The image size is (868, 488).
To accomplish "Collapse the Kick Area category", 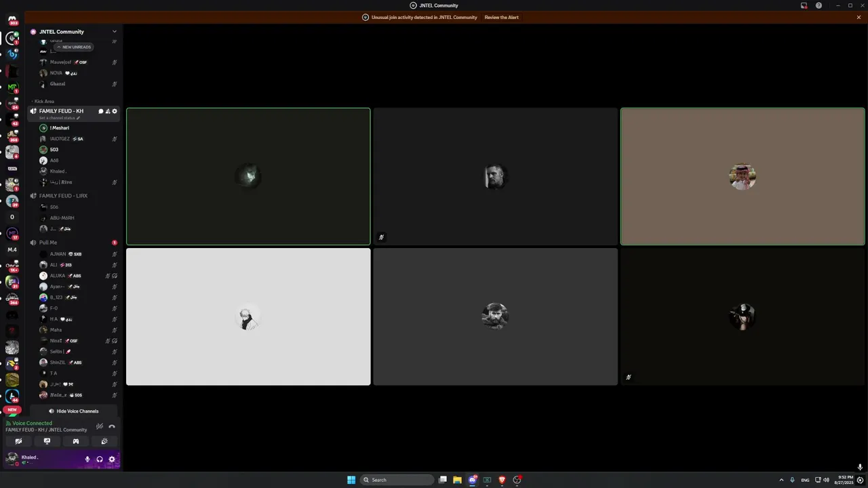I will pyautogui.click(x=44, y=102).
